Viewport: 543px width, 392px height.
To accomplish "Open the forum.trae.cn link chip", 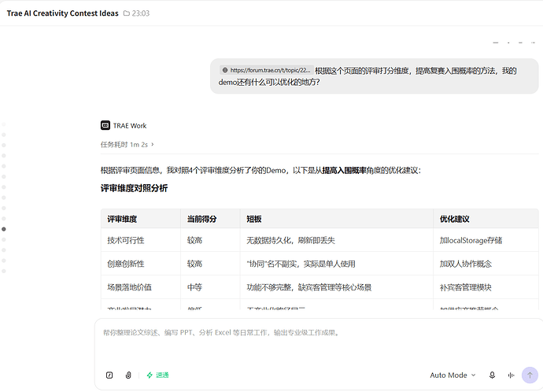I will coord(266,70).
